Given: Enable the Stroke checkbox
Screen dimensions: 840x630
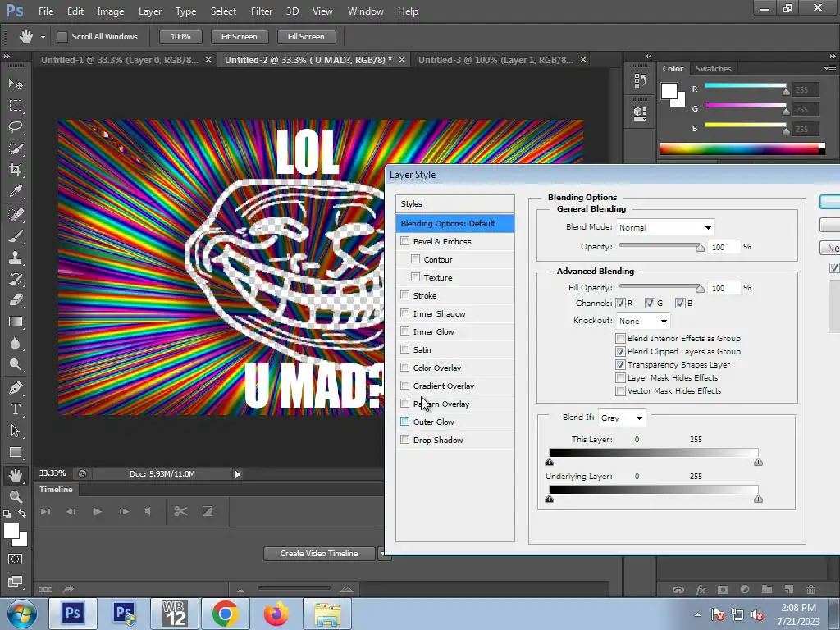Looking at the screenshot, I should [x=405, y=295].
